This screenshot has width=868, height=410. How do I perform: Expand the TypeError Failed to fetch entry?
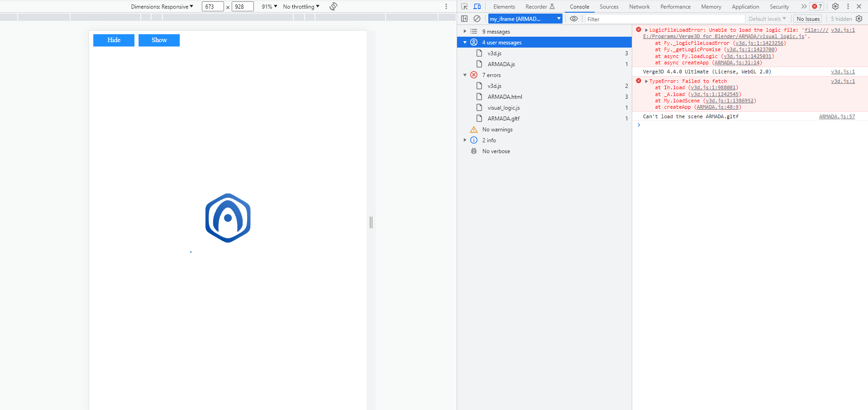coord(646,81)
